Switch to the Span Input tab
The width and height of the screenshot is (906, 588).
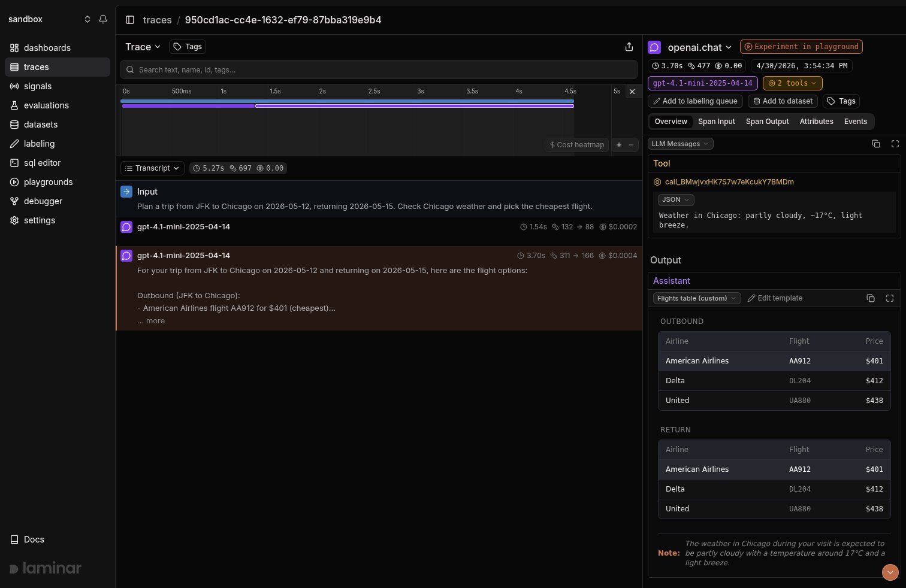point(716,122)
